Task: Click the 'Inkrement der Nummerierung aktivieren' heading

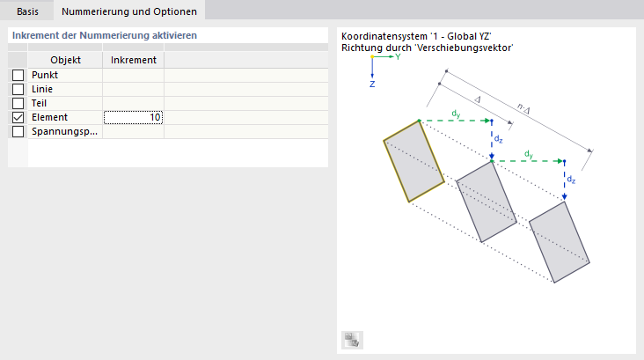Action: point(105,35)
